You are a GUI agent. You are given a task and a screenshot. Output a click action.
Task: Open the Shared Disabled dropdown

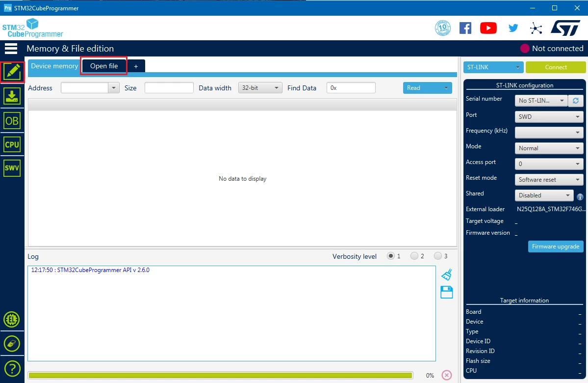[544, 195]
